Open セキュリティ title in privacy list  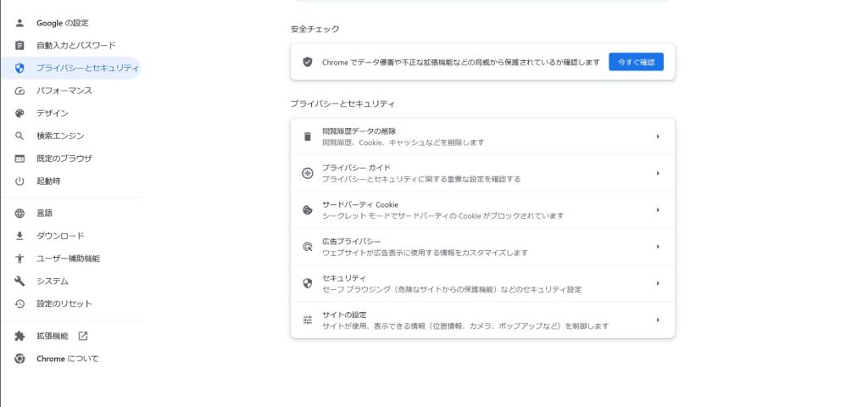pos(344,278)
